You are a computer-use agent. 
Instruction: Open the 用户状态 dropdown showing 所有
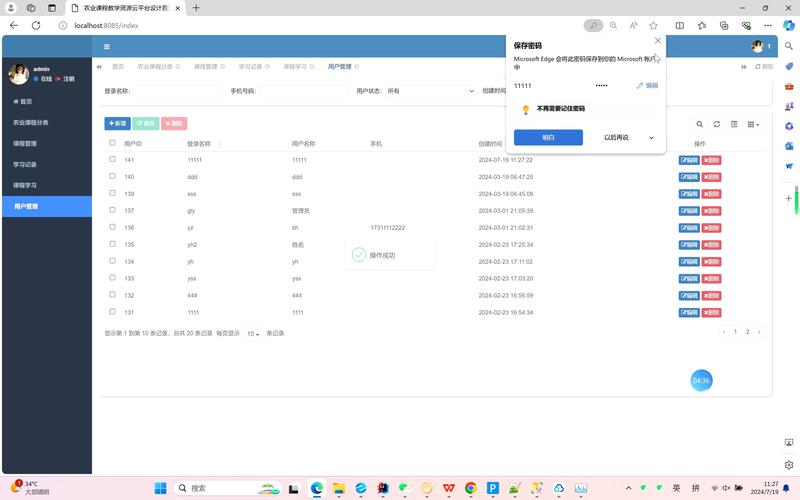(430, 91)
